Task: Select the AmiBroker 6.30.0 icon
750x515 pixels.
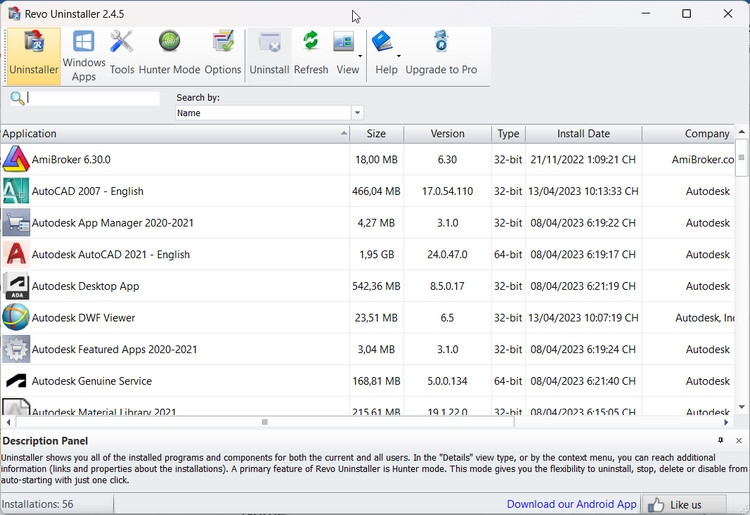Action: tap(16, 159)
